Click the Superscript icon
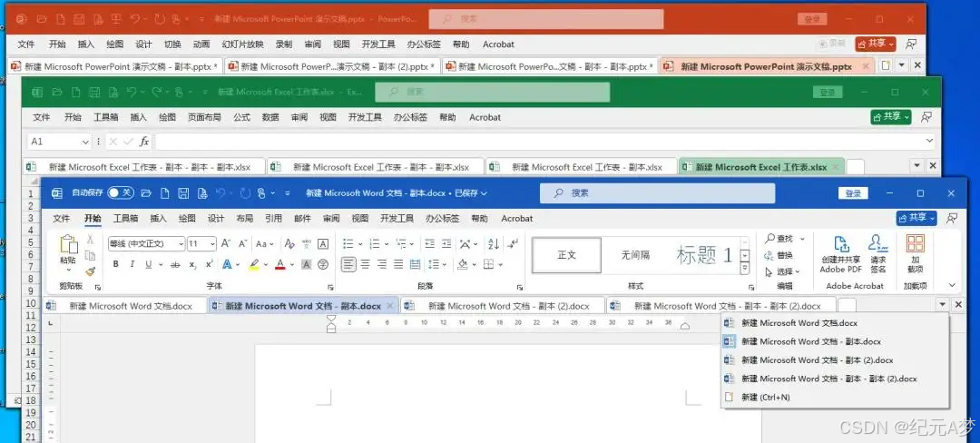The height and width of the screenshot is (443, 980). tap(209, 264)
